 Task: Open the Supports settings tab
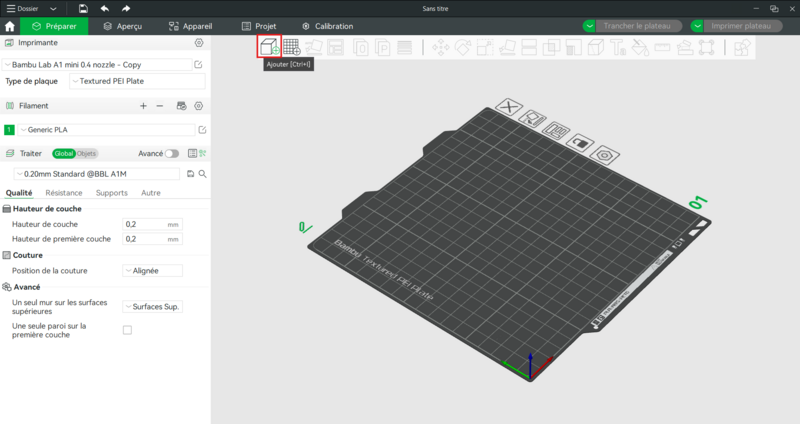[x=111, y=192]
